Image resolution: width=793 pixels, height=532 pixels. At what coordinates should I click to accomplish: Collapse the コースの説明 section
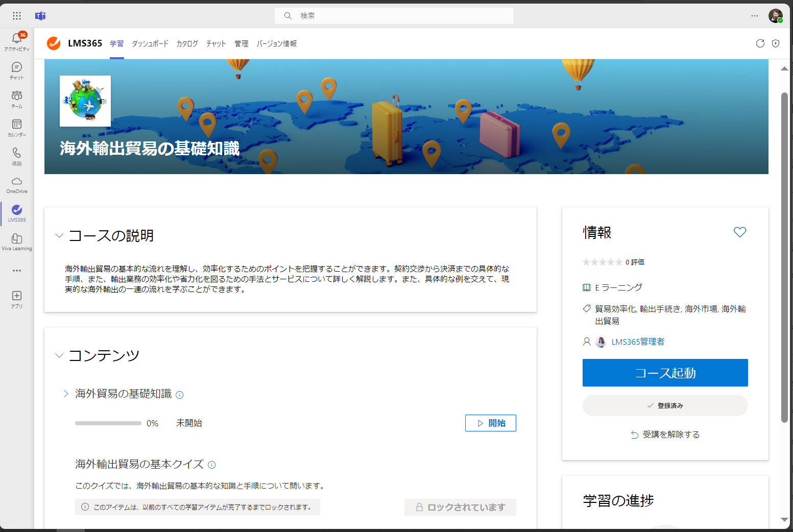coord(59,235)
